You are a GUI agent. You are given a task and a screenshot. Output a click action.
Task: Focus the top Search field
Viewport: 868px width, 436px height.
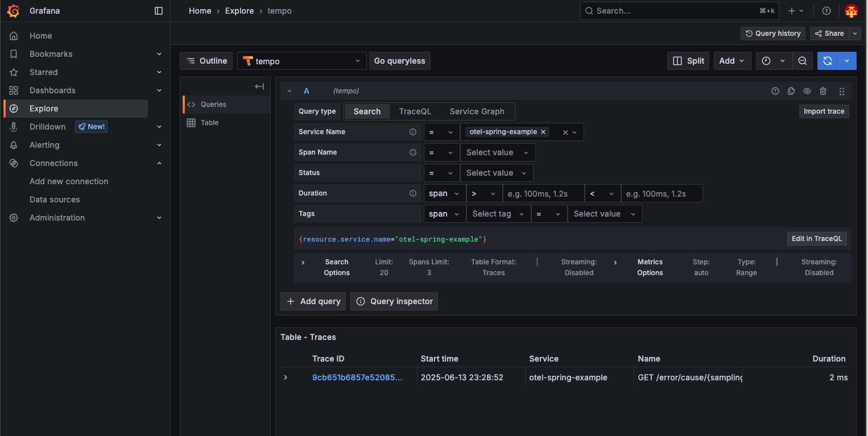click(679, 11)
